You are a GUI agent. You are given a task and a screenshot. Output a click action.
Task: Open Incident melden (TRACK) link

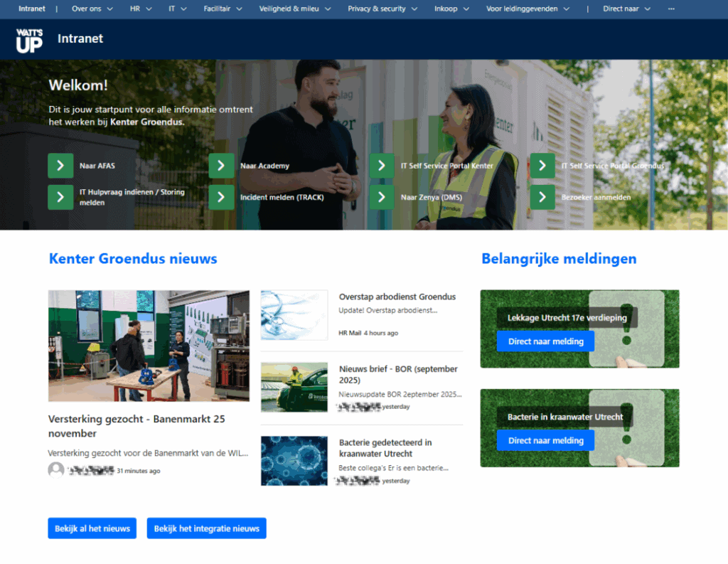(x=282, y=198)
